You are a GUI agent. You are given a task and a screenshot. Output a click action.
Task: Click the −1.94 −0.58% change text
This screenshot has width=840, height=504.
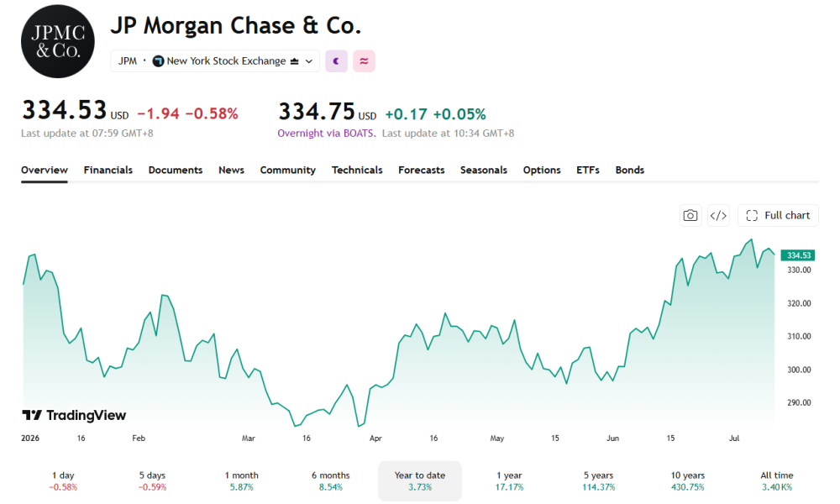(187, 113)
